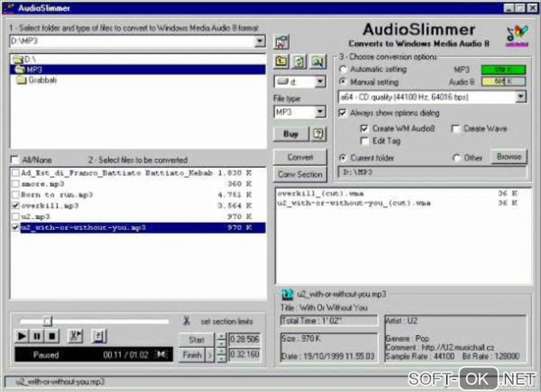Uncheck the u2_with-or-without-you.mp3 checkbox
This screenshot has width=541, height=392.
pos(15,228)
